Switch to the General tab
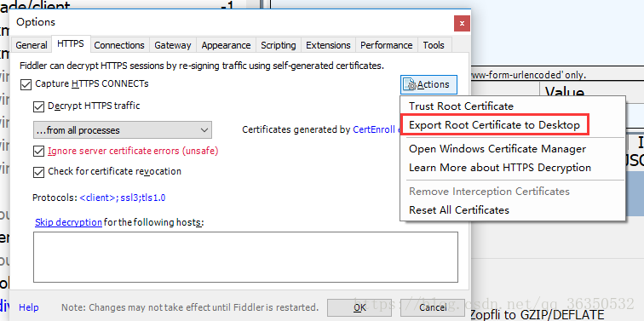 pyautogui.click(x=32, y=45)
